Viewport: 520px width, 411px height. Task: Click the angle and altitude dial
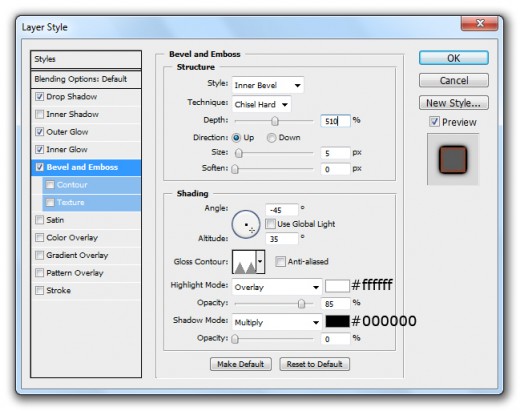(x=246, y=224)
